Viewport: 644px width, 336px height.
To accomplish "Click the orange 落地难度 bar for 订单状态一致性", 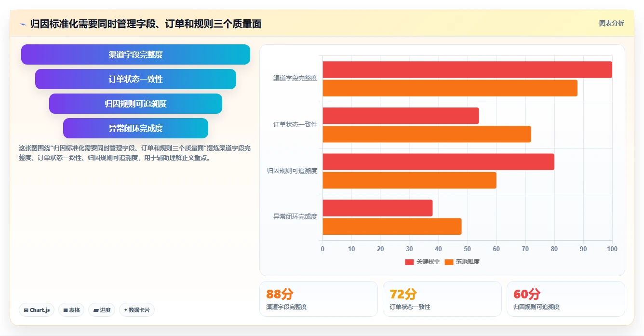I will 427,134.
